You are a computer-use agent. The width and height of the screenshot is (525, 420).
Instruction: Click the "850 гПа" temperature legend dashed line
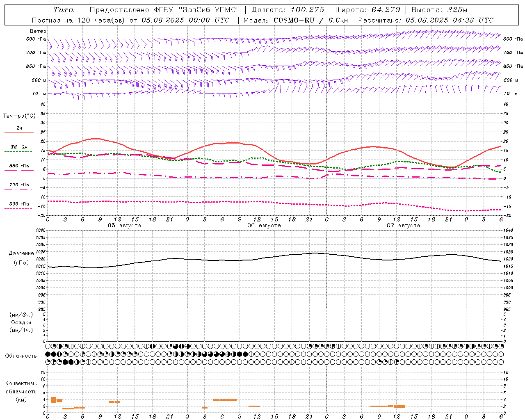19,169
